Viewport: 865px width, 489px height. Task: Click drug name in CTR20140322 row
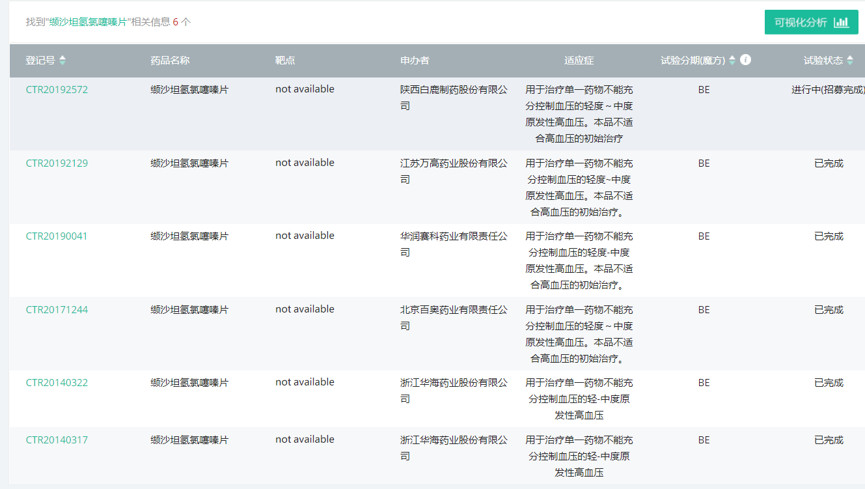189,382
